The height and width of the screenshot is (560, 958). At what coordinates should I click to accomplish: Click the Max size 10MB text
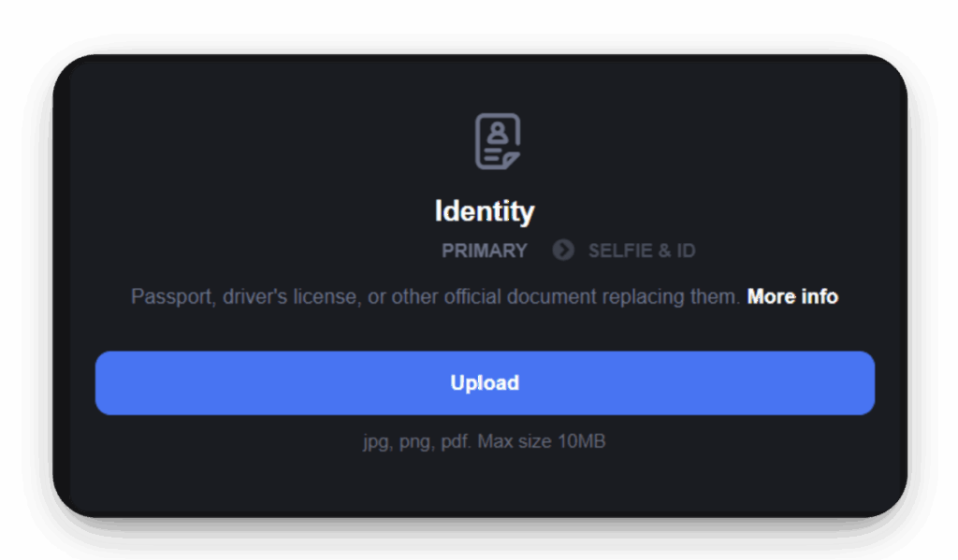pos(542,441)
